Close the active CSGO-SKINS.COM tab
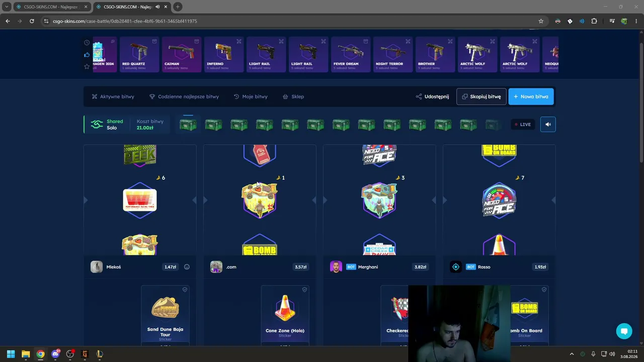 [x=166, y=7]
